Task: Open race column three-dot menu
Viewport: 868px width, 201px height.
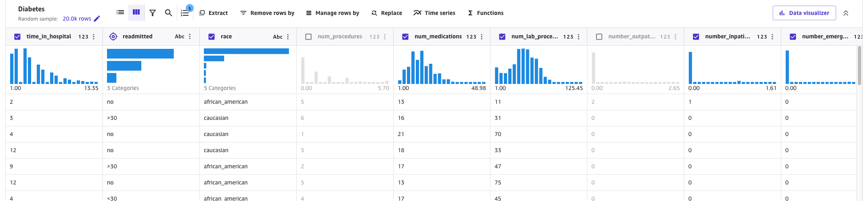Action: pyautogui.click(x=288, y=37)
